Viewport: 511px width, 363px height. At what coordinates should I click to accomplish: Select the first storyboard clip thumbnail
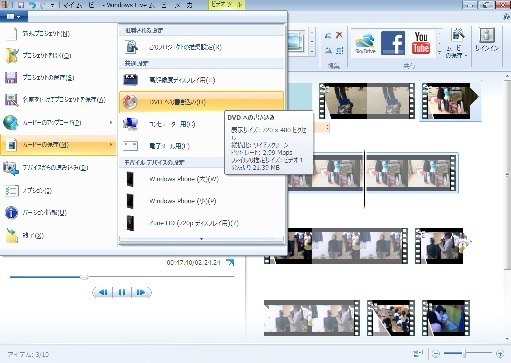(x=367, y=101)
